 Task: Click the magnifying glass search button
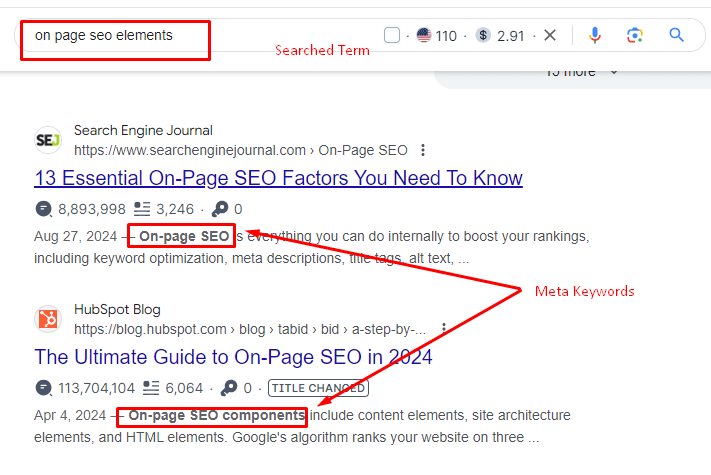coord(677,35)
